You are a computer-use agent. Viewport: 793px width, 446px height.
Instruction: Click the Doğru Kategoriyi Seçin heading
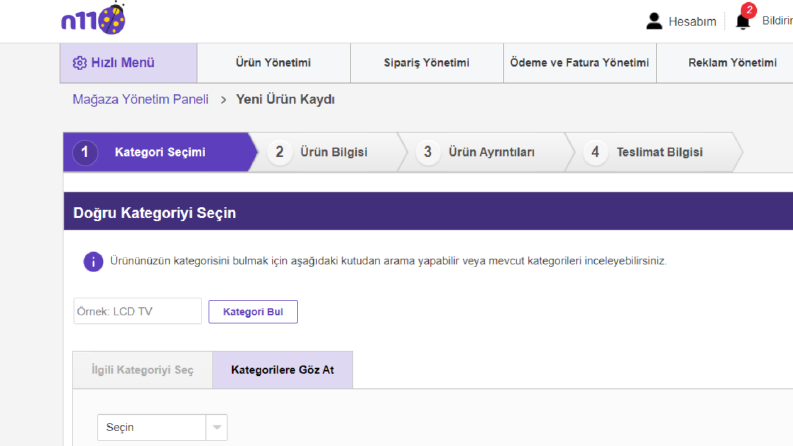[x=154, y=213]
